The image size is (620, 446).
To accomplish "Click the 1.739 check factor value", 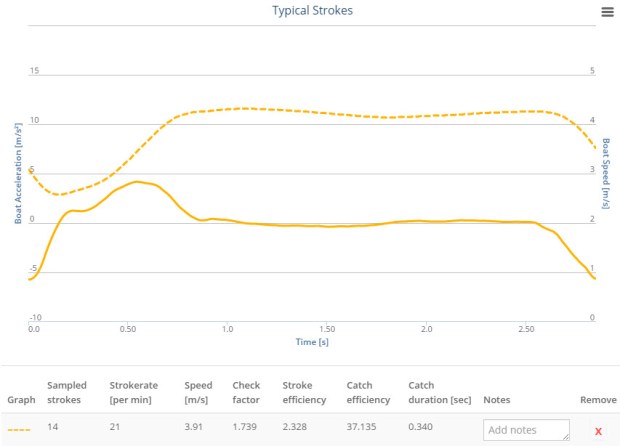I will tap(245, 427).
